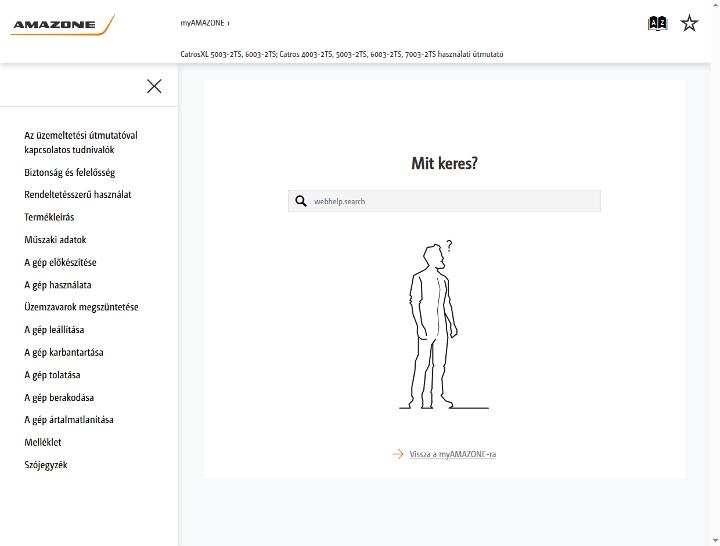The height and width of the screenshot is (546, 720).
Task: Open the Termékleírás chapter
Action: 49,217
